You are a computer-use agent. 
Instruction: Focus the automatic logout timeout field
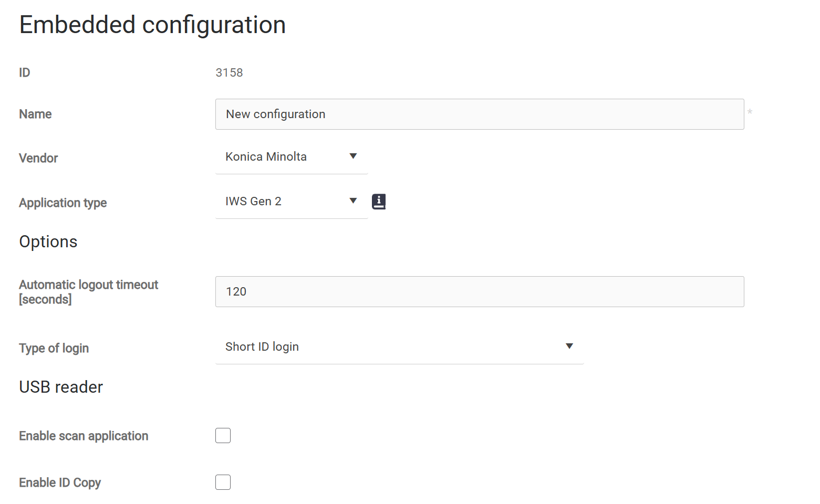pos(479,292)
